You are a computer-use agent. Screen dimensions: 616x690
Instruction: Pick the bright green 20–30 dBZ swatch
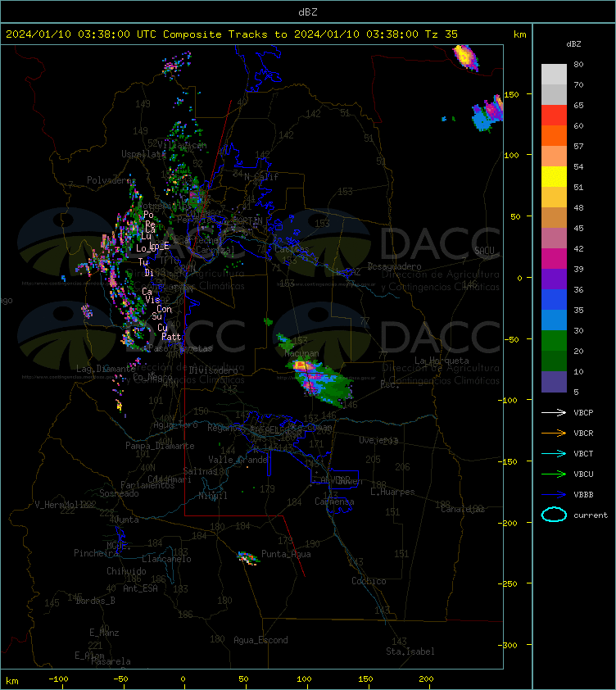click(x=554, y=341)
